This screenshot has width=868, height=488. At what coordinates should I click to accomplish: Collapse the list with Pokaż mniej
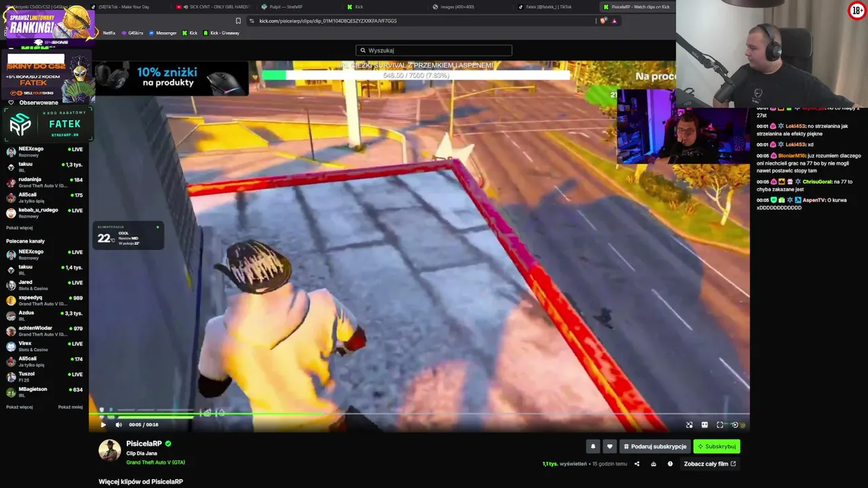[x=71, y=407]
